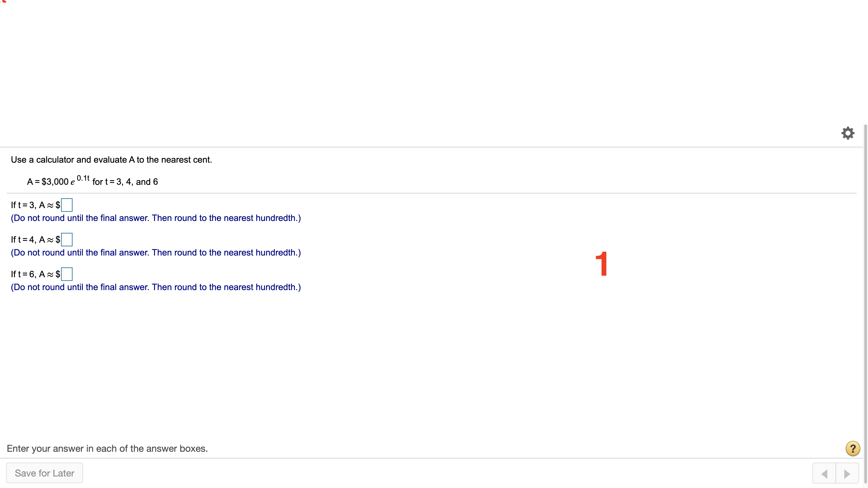Click the red fragment at top-left corner
The height and width of the screenshot is (488, 868).
tap(3, 1)
